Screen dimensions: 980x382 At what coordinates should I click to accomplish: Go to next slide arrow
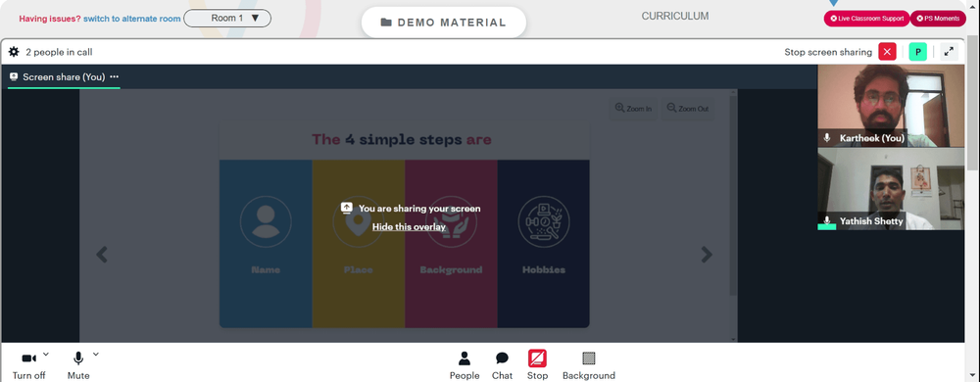(707, 255)
